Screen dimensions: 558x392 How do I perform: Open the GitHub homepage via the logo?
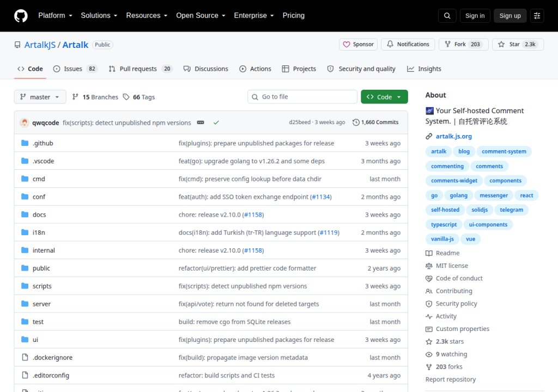point(21,16)
